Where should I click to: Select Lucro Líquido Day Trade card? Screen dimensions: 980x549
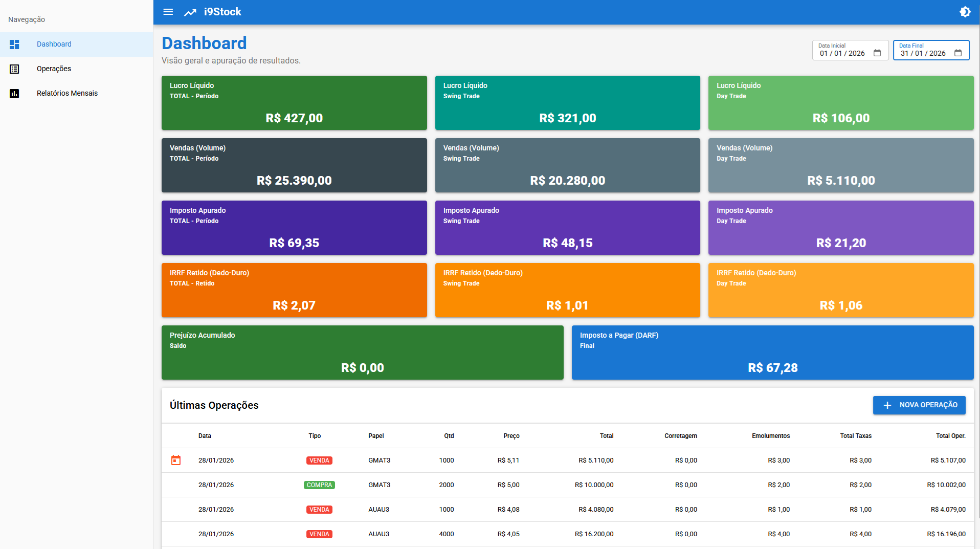tap(841, 103)
